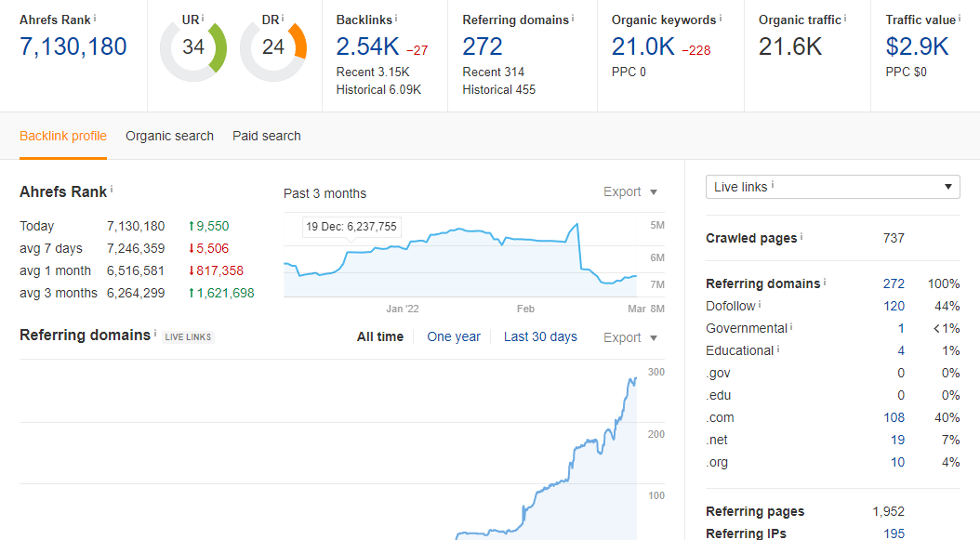
Task: Select Last 30 days range
Action: [x=540, y=336]
